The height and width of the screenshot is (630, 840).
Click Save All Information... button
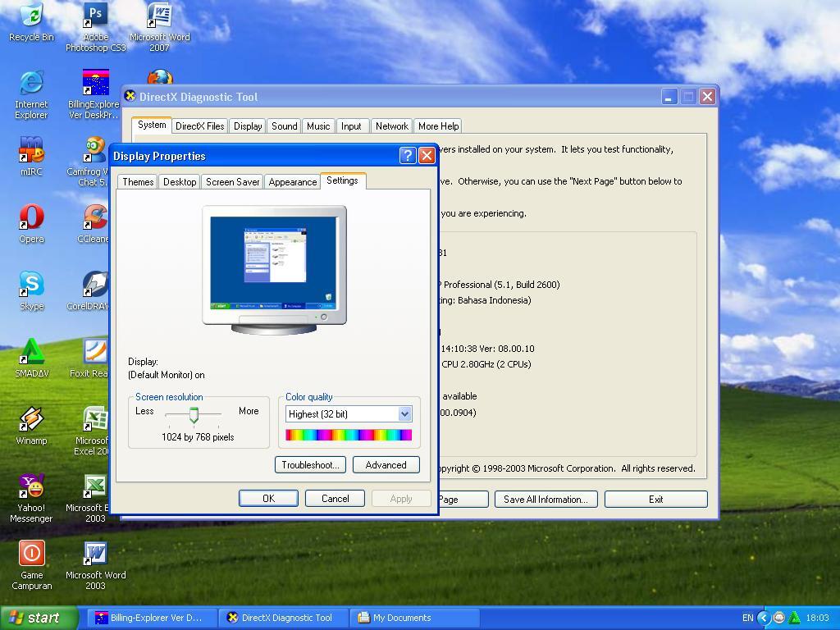point(546,500)
